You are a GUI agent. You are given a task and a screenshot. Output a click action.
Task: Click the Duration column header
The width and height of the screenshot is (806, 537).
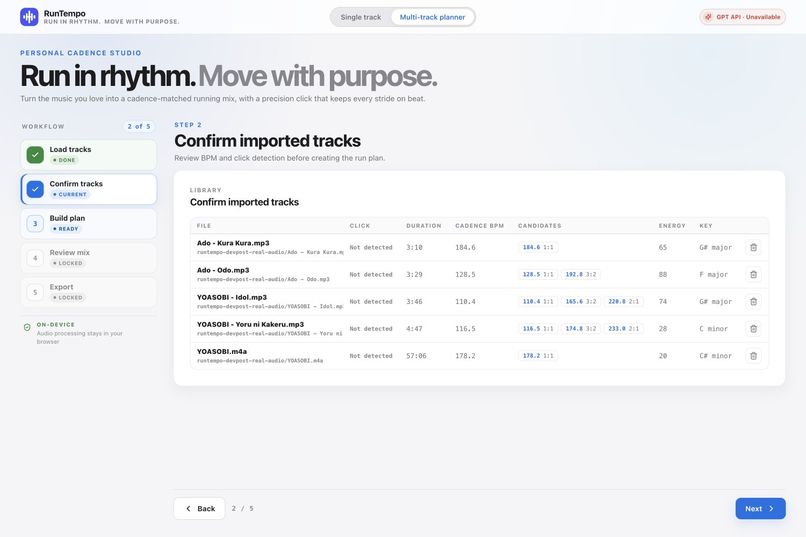pyautogui.click(x=424, y=226)
